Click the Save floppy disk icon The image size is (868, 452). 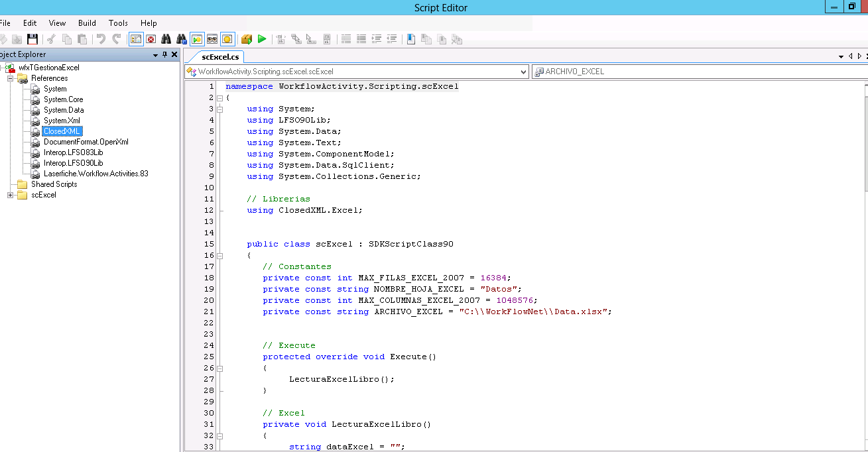pos(32,40)
